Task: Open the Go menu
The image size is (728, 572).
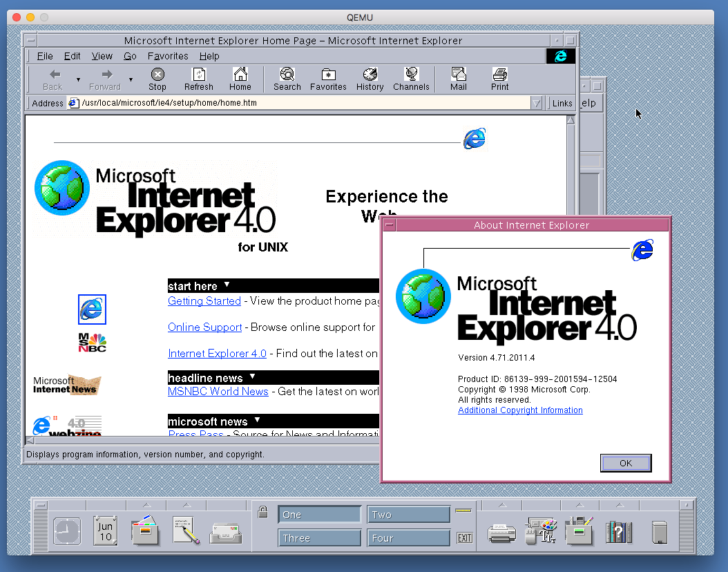Action: (130, 56)
